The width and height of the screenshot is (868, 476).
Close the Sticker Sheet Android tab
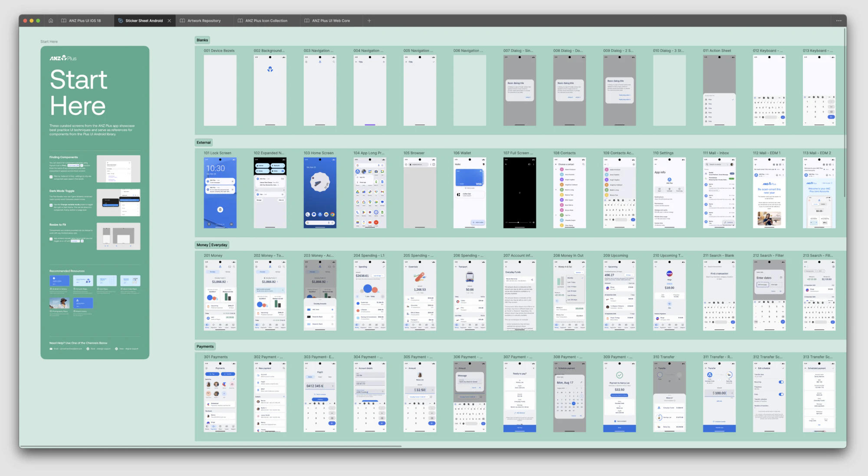[x=169, y=20]
